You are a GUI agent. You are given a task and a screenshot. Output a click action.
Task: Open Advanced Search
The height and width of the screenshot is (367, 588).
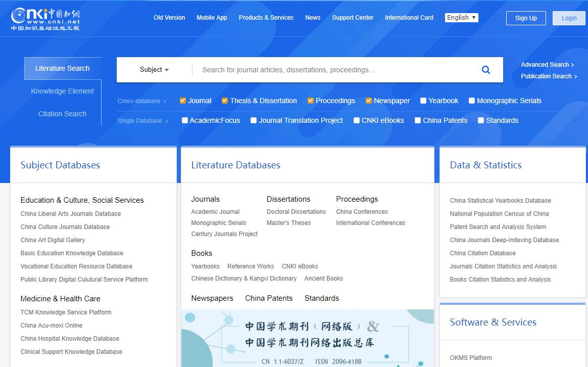click(x=547, y=65)
